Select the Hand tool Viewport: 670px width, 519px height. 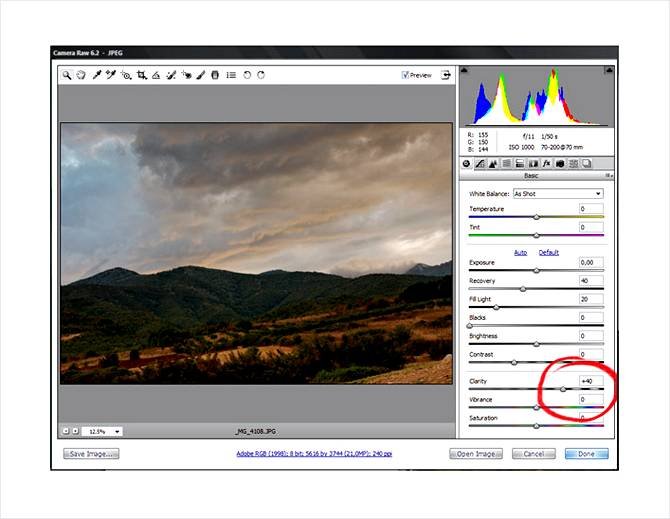click(81, 75)
